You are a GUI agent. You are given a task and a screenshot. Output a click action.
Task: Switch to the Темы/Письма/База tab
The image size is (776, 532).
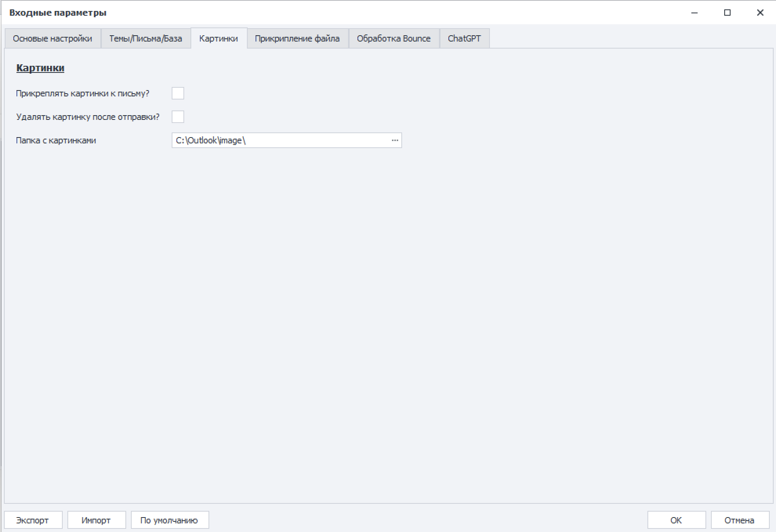[145, 38]
